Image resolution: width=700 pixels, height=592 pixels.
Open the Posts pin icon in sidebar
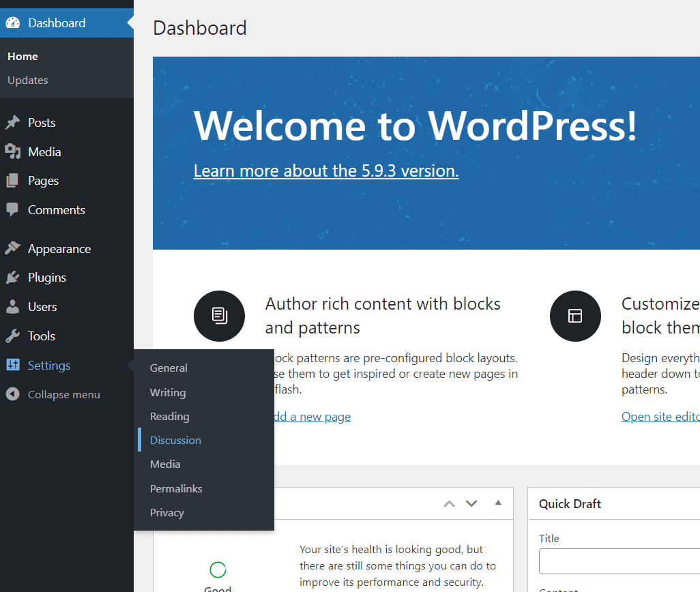click(14, 122)
